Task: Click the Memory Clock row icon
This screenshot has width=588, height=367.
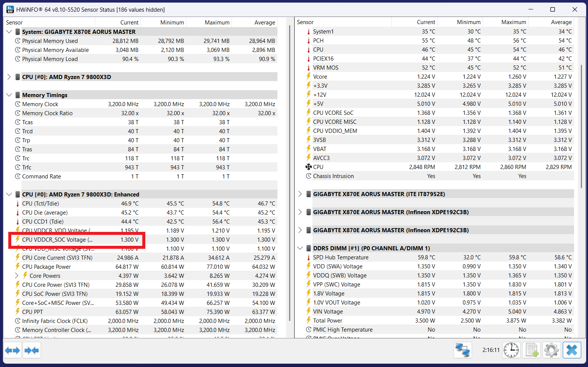Action: tap(18, 104)
